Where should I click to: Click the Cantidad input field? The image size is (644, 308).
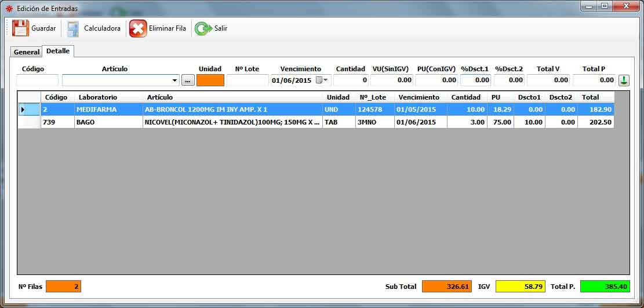351,80
